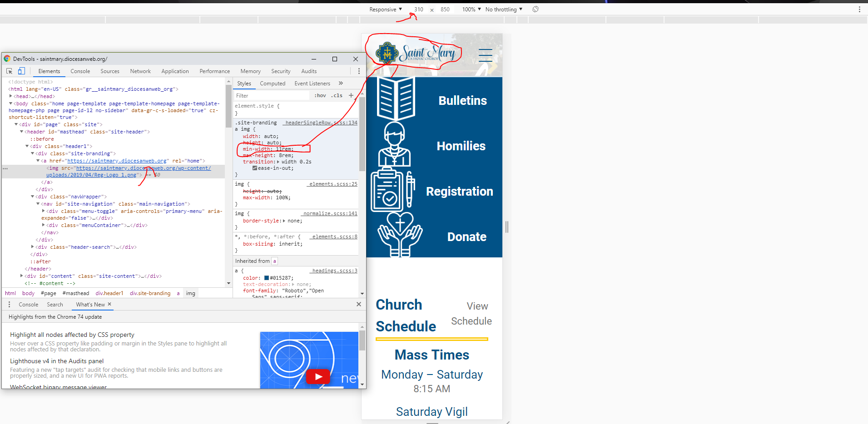Open the No throttling dropdown

click(504, 10)
